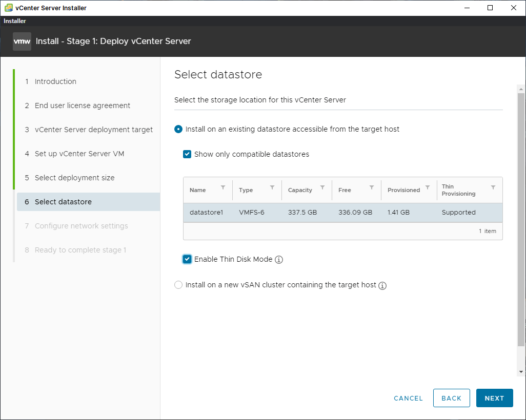Click the vmw logo in header

22,41
